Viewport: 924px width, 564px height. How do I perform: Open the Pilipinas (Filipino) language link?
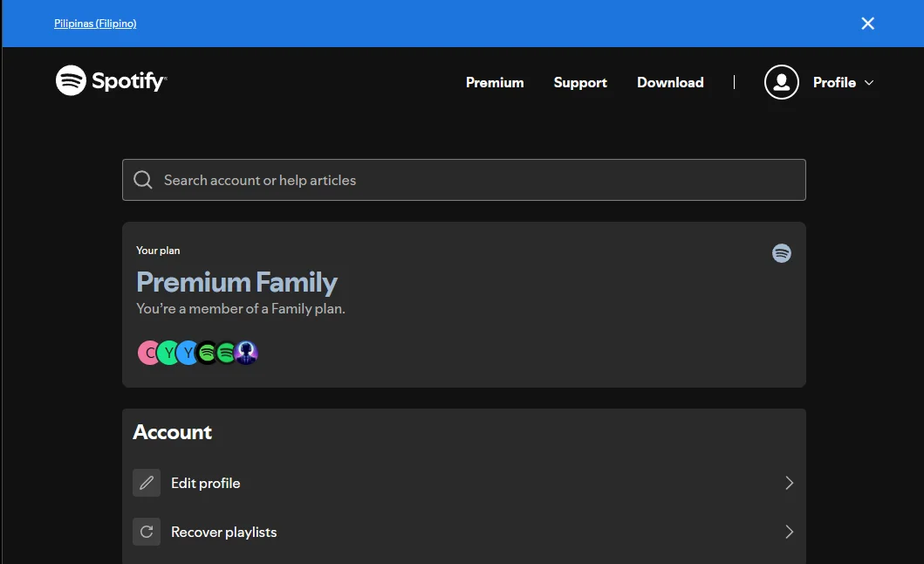coord(95,24)
